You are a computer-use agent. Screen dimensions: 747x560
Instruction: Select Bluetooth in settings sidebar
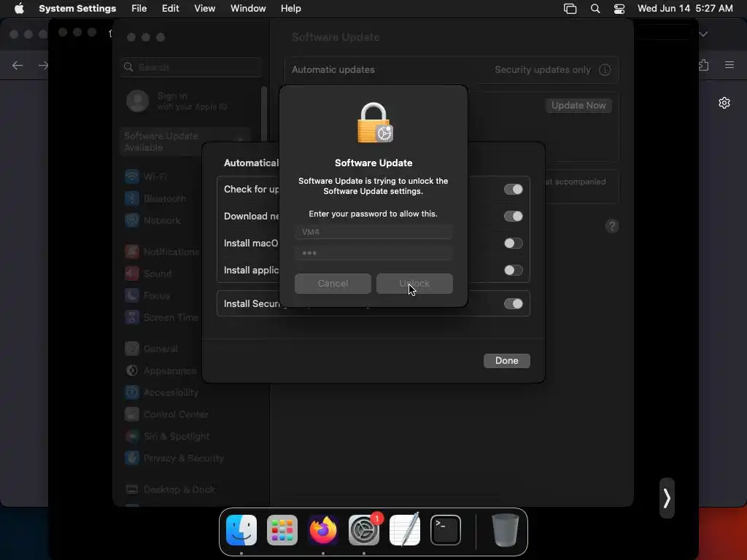click(x=155, y=198)
